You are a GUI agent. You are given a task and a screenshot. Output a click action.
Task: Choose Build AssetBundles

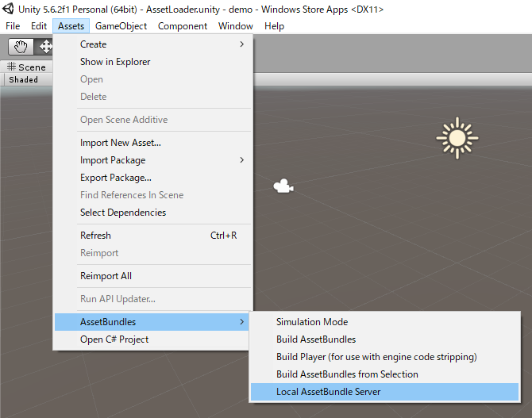(x=385, y=339)
